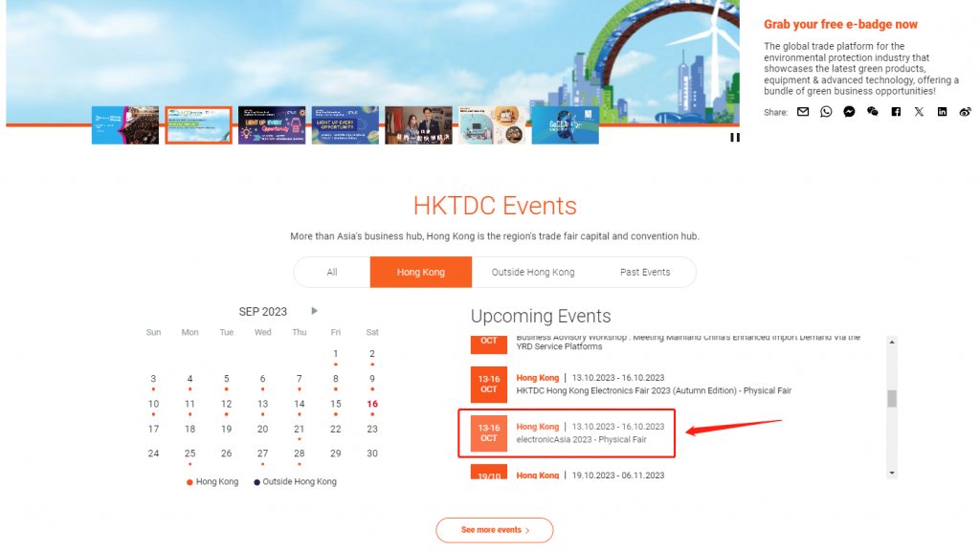Pause the banner carousel

tap(735, 138)
